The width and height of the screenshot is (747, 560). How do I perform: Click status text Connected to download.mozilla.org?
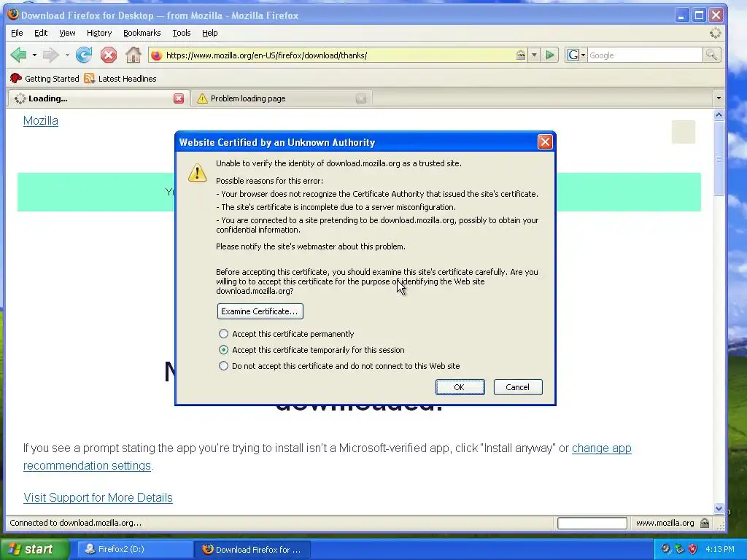(x=75, y=523)
